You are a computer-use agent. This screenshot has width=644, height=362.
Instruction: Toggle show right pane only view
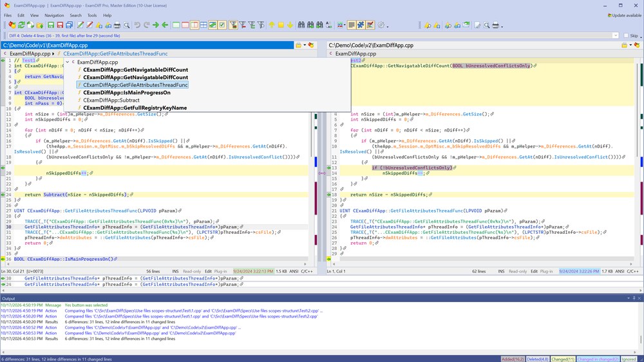(x=185, y=25)
